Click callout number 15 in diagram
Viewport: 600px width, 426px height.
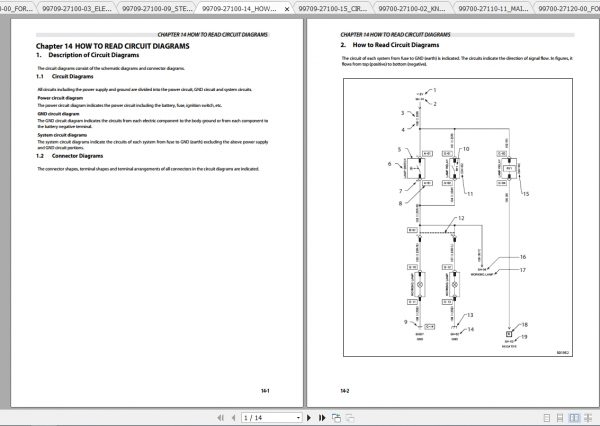pyautogui.click(x=525, y=194)
